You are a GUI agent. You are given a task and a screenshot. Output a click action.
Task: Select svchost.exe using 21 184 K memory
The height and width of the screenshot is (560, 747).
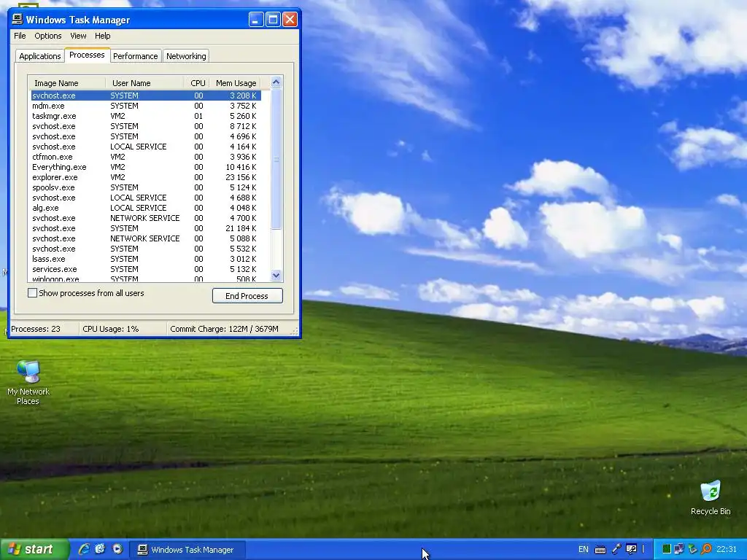pyautogui.click(x=146, y=228)
